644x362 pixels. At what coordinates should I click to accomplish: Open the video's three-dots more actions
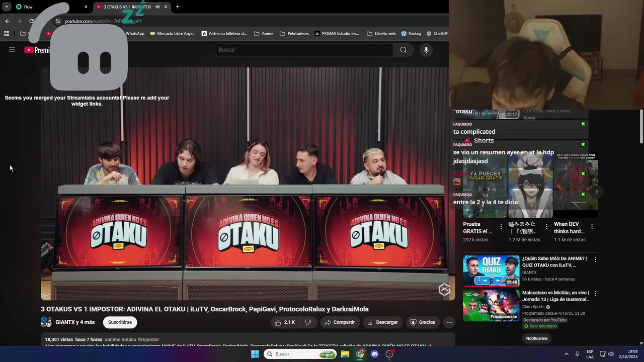coord(449,322)
